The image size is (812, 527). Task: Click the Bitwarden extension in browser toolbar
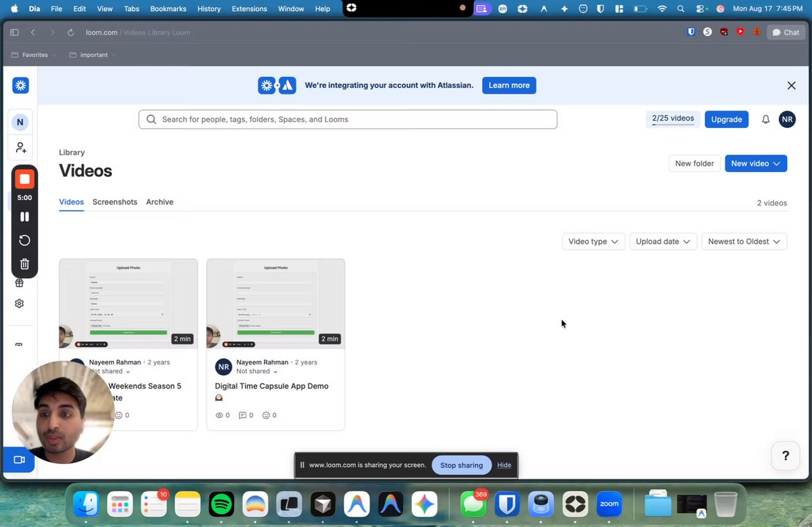tap(691, 32)
